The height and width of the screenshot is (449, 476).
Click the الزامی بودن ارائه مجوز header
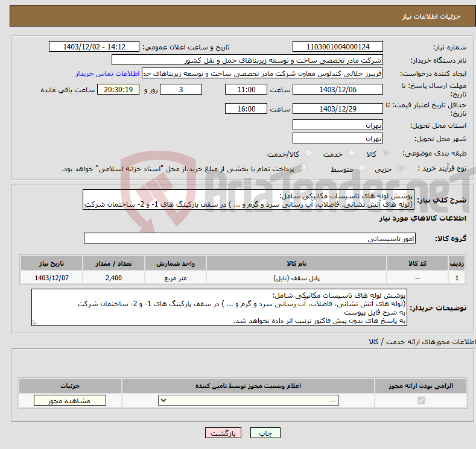[420, 386]
